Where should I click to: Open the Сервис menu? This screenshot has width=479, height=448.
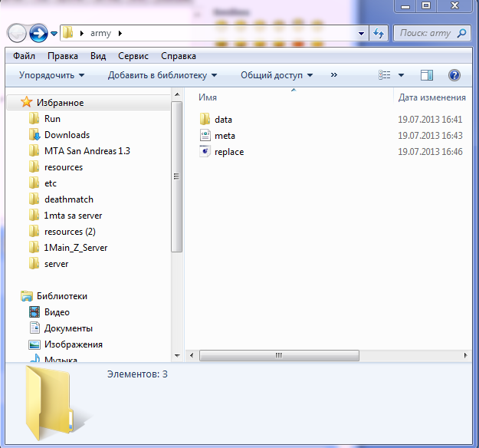(133, 56)
